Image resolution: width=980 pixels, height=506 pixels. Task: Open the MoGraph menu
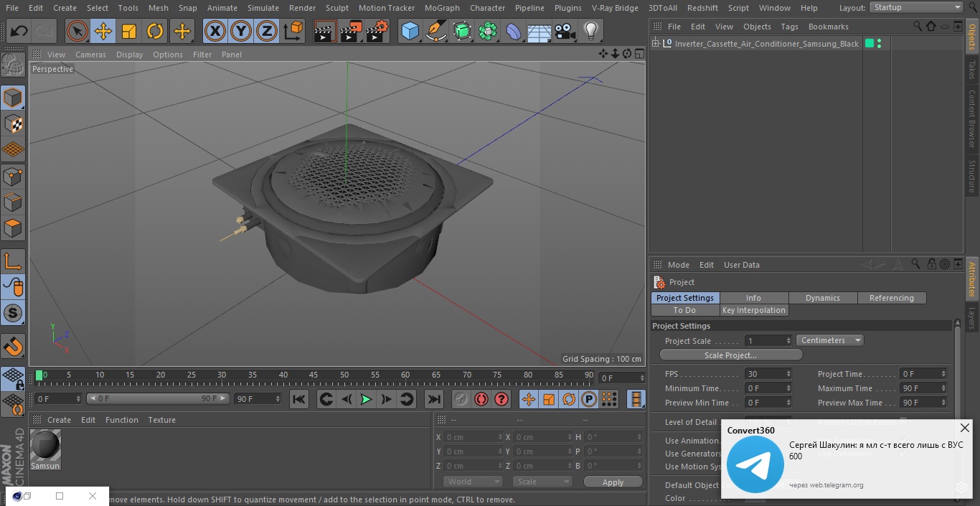[442, 8]
